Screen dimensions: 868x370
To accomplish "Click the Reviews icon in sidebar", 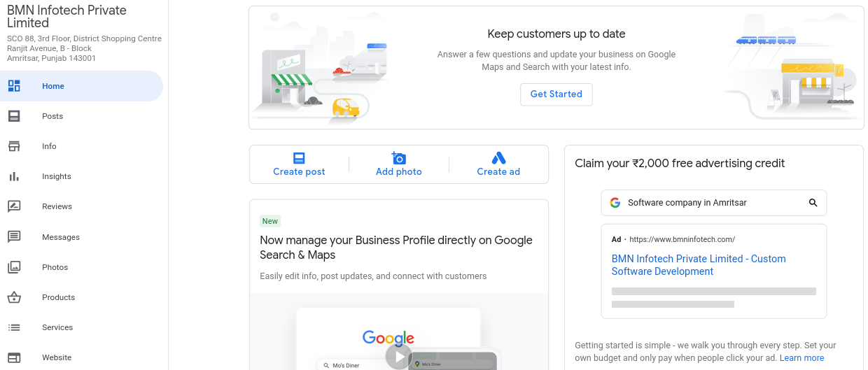I will (x=14, y=206).
